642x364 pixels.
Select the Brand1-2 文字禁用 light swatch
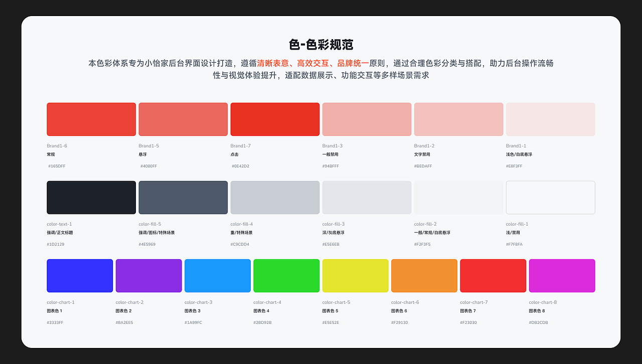pyautogui.click(x=458, y=119)
